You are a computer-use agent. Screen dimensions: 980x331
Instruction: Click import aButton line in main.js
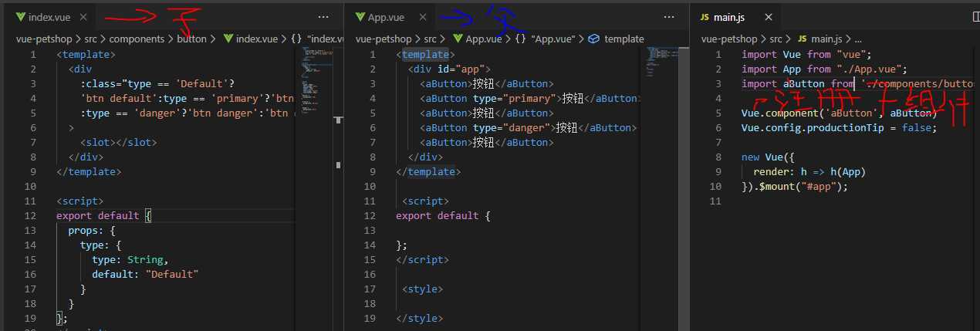(x=860, y=84)
